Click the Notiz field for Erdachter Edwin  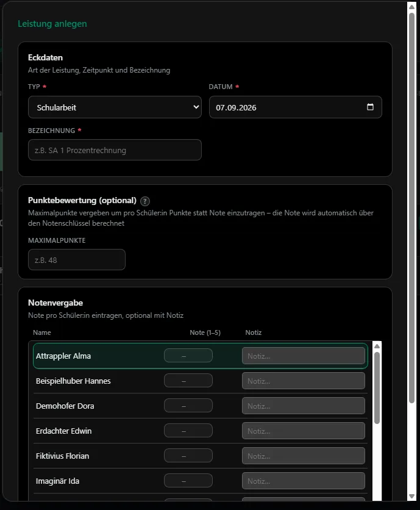304,431
